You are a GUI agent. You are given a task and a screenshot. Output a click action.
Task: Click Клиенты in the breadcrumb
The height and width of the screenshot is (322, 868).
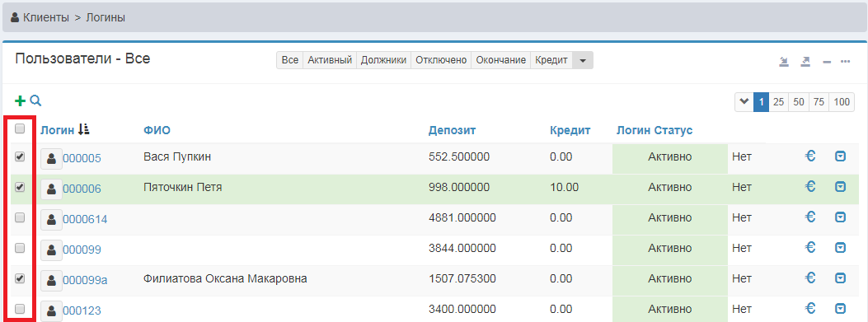click(46, 17)
